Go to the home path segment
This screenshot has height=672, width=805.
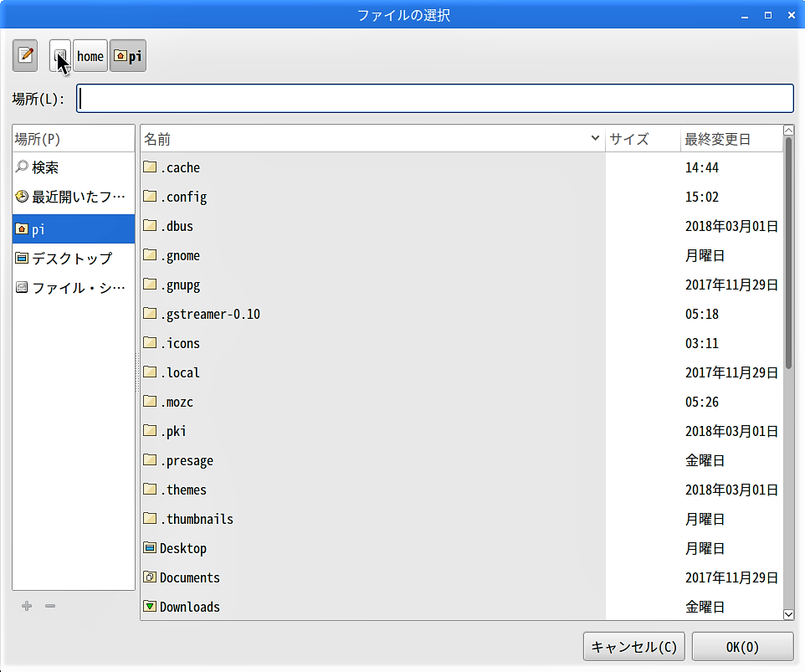pyautogui.click(x=90, y=55)
